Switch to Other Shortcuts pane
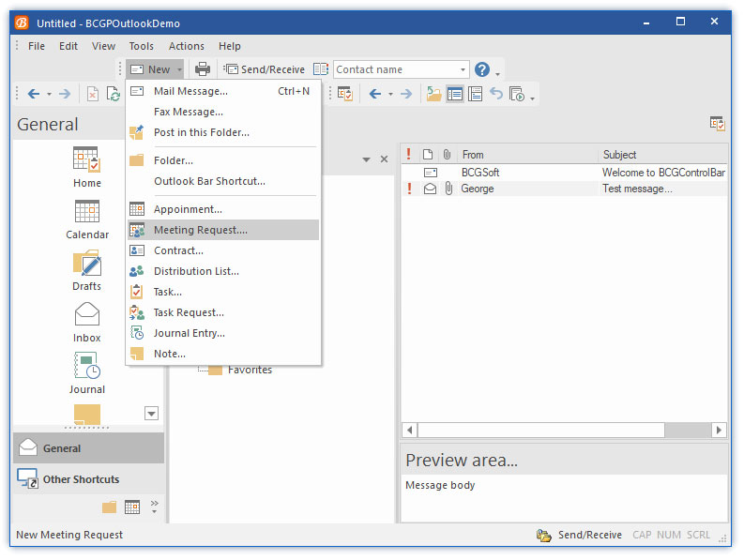 pos(81,479)
